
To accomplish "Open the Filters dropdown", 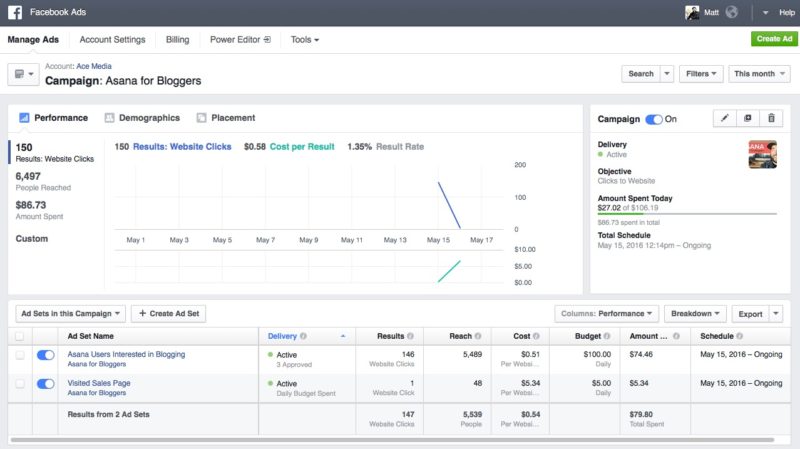I will tap(701, 74).
